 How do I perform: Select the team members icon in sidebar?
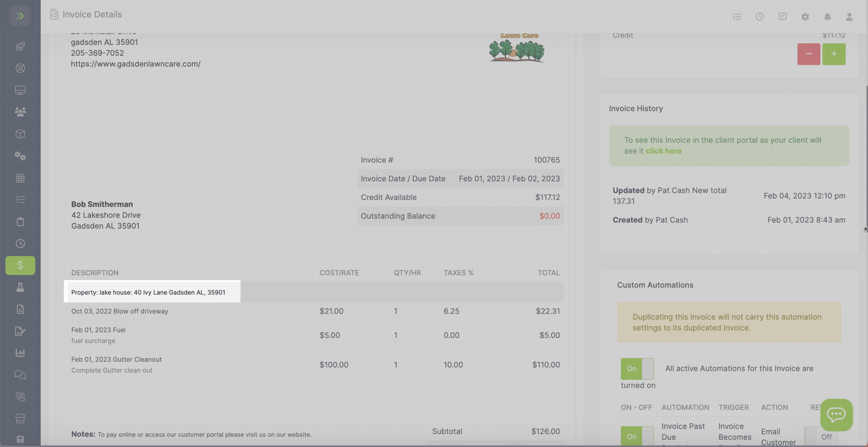[20, 111]
